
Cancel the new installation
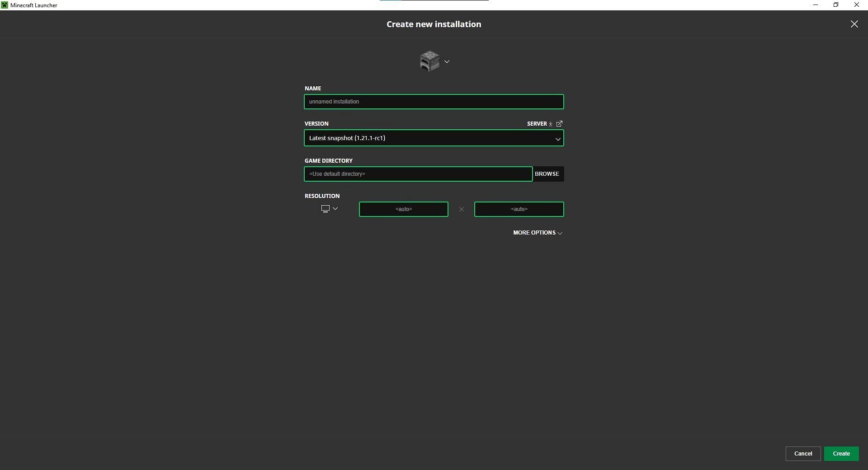803,454
